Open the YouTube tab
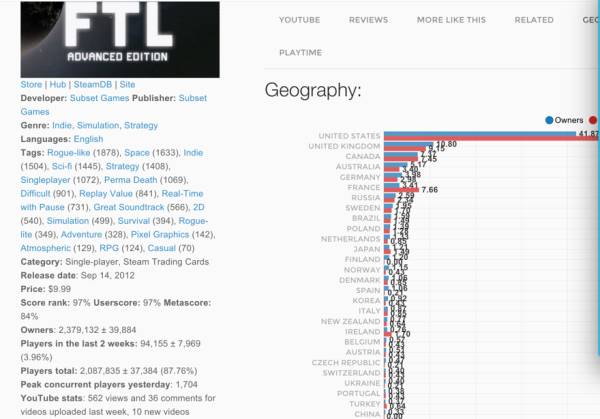This screenshot has height=419, width=600. tap(299, 19)
